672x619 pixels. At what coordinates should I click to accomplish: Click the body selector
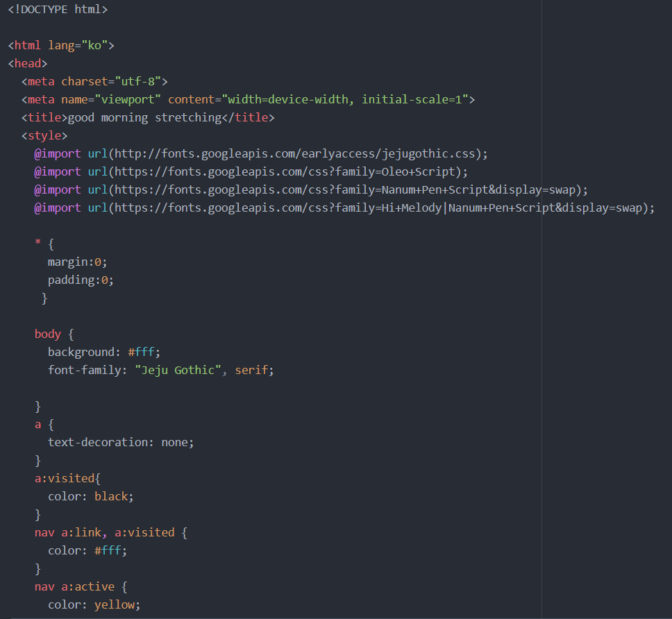pos(48,334)
